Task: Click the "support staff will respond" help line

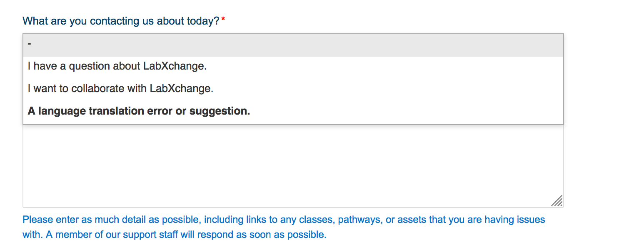Action: 174,235
